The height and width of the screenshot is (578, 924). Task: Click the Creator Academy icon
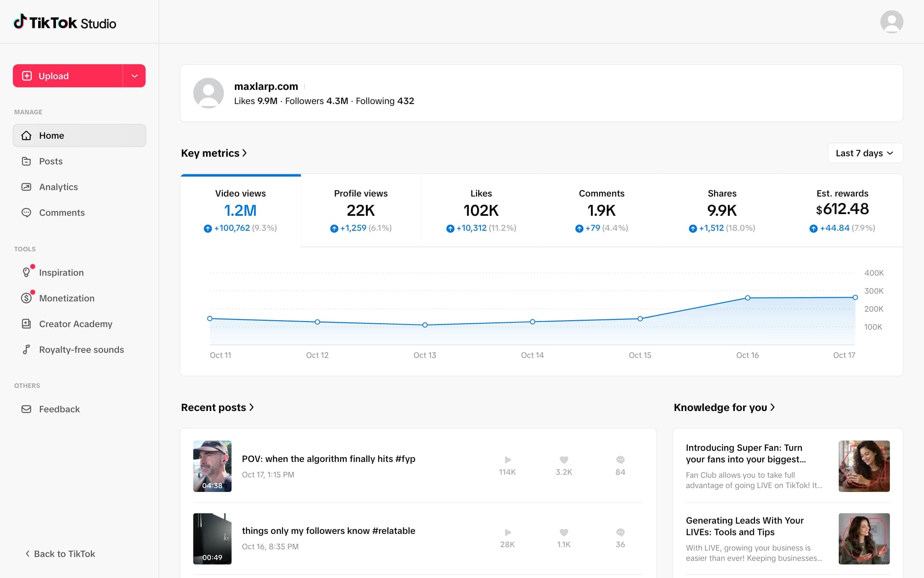(26, 324)
